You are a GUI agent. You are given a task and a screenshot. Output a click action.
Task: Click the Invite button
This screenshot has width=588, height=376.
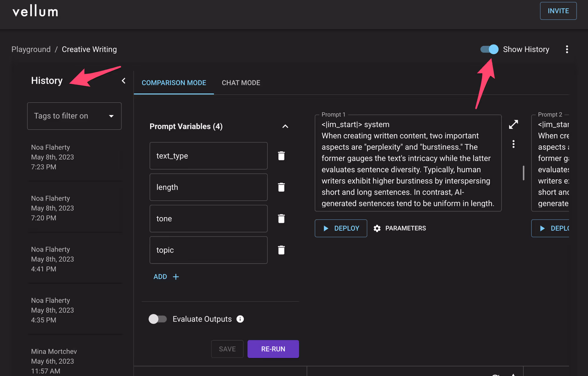click(x=558, y=11)
